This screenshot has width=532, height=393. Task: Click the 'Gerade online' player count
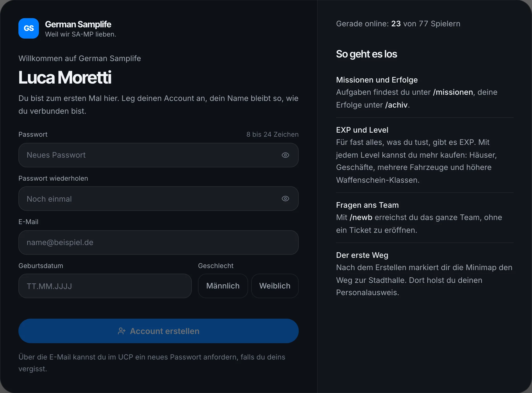(x=398, y=24)
